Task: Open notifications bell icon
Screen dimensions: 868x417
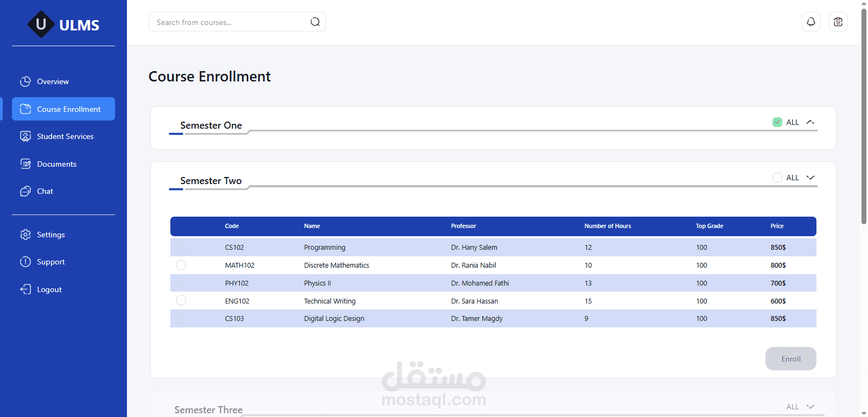Action: (811, 22)
